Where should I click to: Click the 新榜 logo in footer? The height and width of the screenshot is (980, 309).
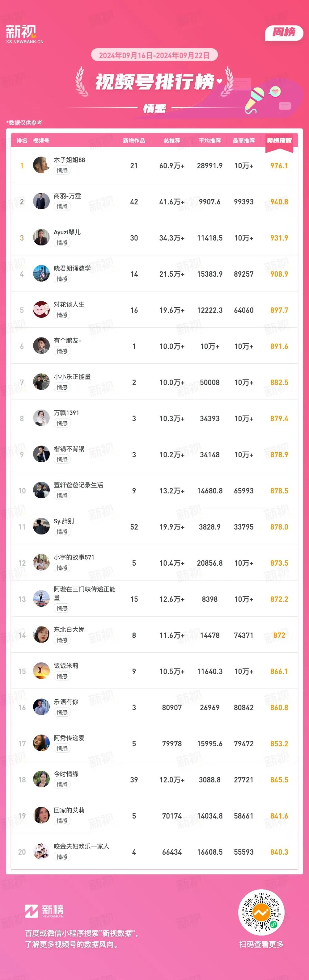44,911
